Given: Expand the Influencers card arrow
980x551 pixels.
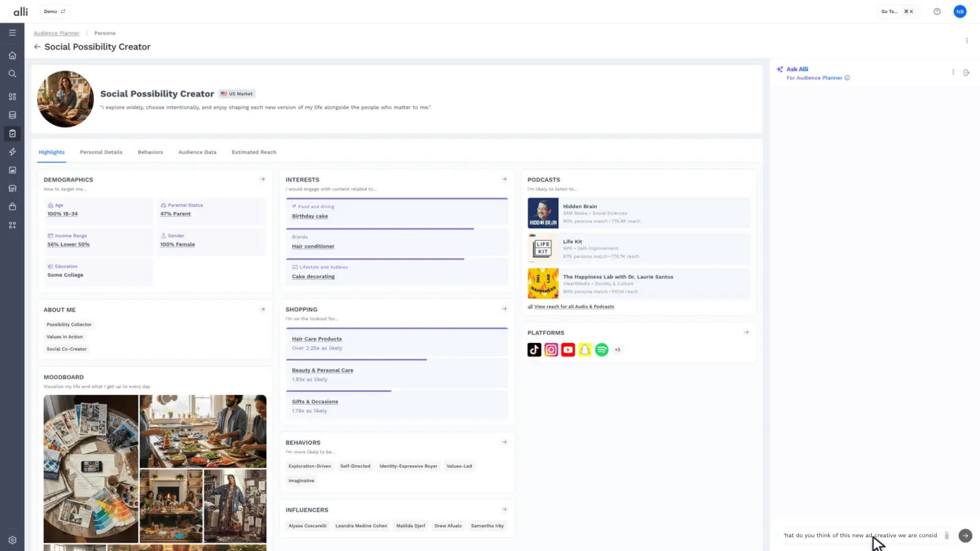Looking at the screenshot, I should coord(505,509).
